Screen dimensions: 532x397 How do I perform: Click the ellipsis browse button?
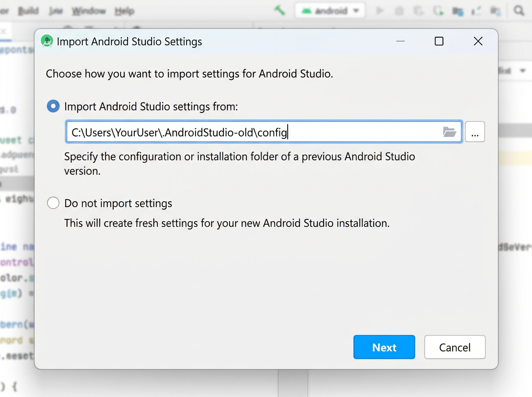point(475,132)
